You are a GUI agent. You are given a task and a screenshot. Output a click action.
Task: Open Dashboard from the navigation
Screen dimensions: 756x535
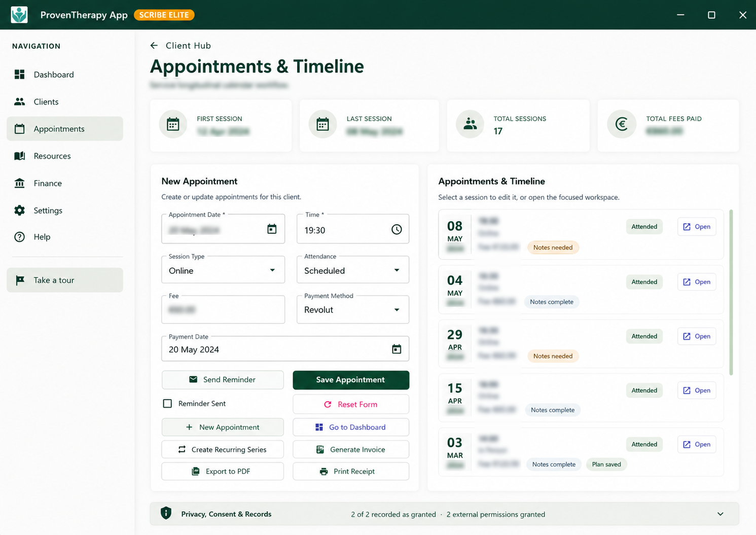tap(65, 75)
